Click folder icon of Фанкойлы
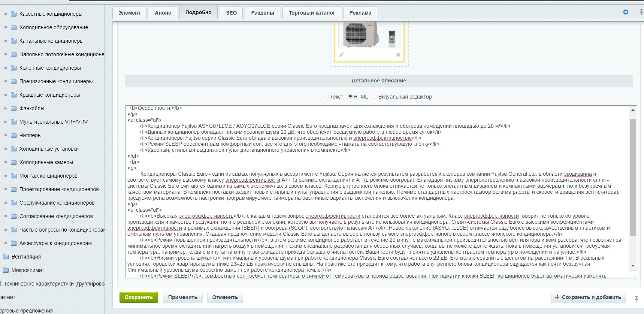The image size is (644, 314). pyautogui.click(x=14, y=108)
